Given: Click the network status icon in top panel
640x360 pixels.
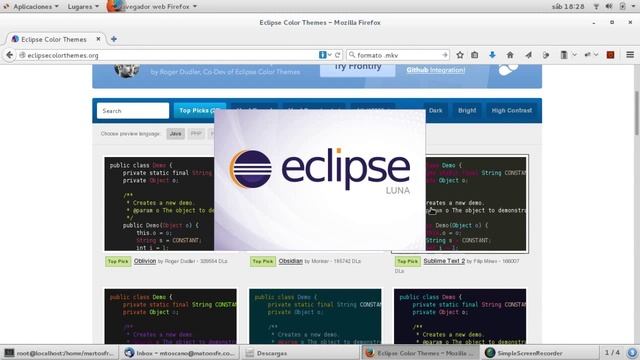Looking at the screenshot, I should 596,7.
